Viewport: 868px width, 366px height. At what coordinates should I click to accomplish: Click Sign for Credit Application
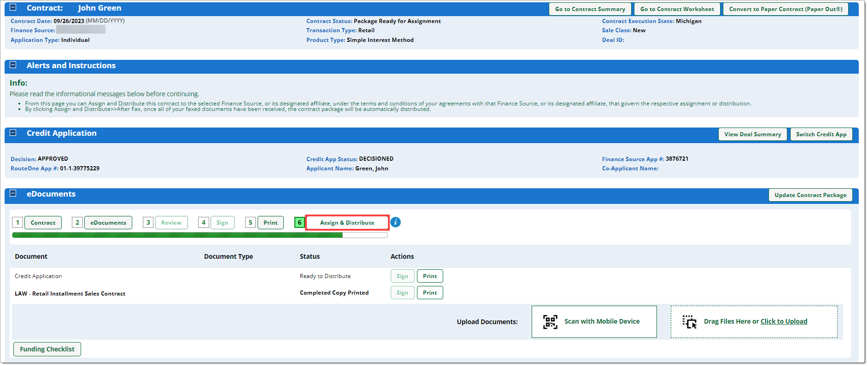pos(402,276)
